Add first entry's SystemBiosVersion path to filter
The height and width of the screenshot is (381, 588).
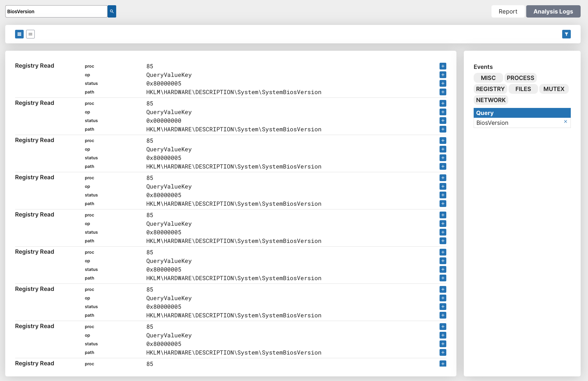coord(443,92)
